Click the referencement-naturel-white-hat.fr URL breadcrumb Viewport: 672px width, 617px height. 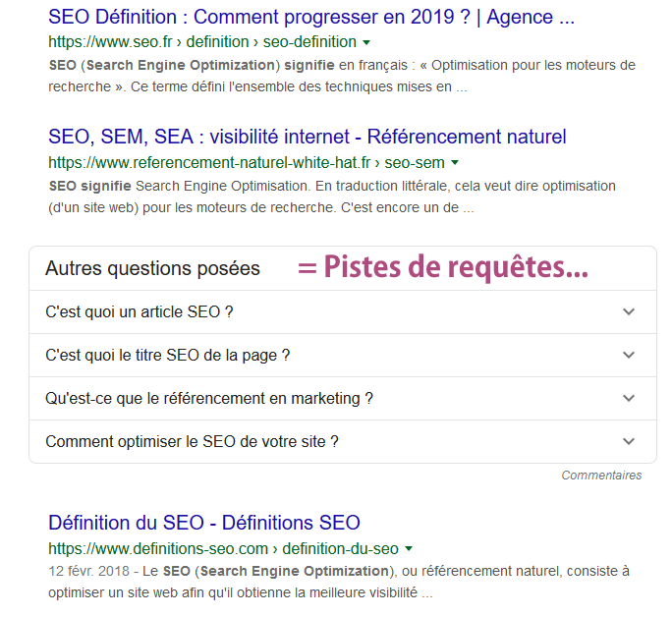[247, 163]
